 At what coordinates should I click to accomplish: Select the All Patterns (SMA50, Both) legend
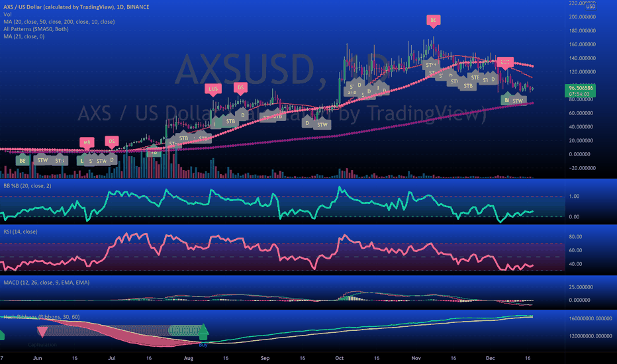pyautogui.click(x=36, y=29)
